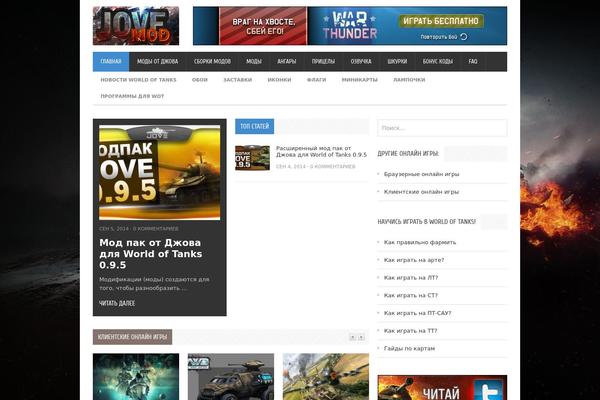Click the search input field
The image size is (600, 400).
point(442,128)
